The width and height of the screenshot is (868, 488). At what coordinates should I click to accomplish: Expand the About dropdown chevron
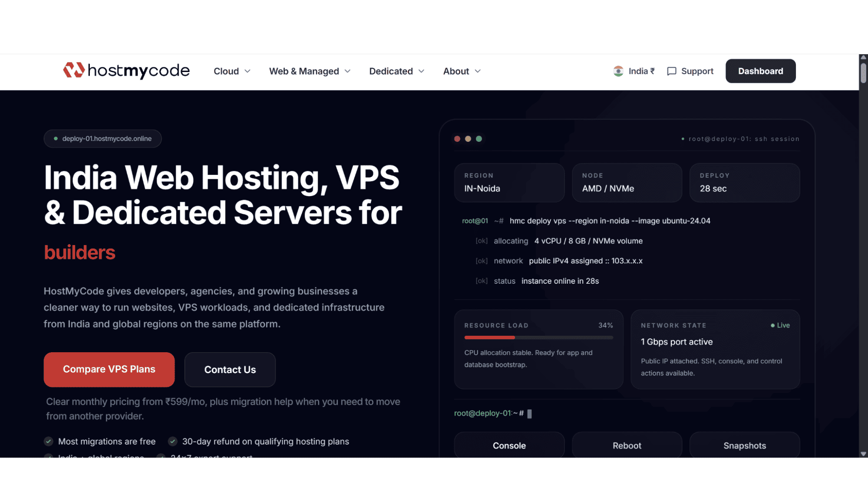click(478, 71)
